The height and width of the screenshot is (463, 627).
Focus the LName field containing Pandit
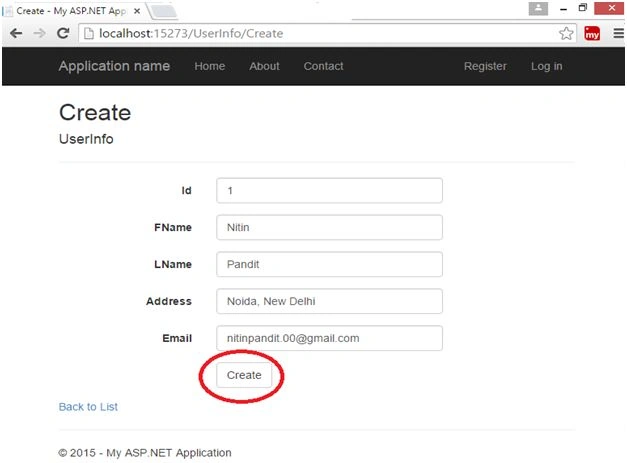(329, 264)
